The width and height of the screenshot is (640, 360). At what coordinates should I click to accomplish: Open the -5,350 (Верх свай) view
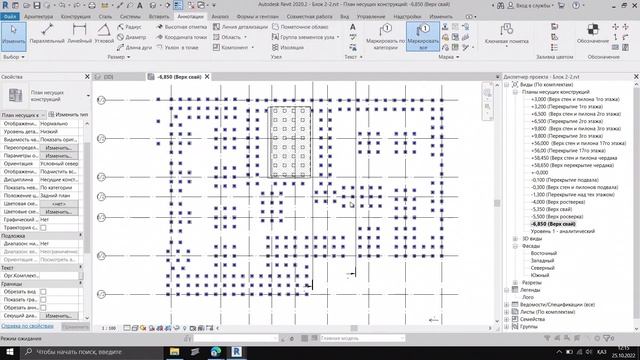pyautogui.click(x=551, y=209)
